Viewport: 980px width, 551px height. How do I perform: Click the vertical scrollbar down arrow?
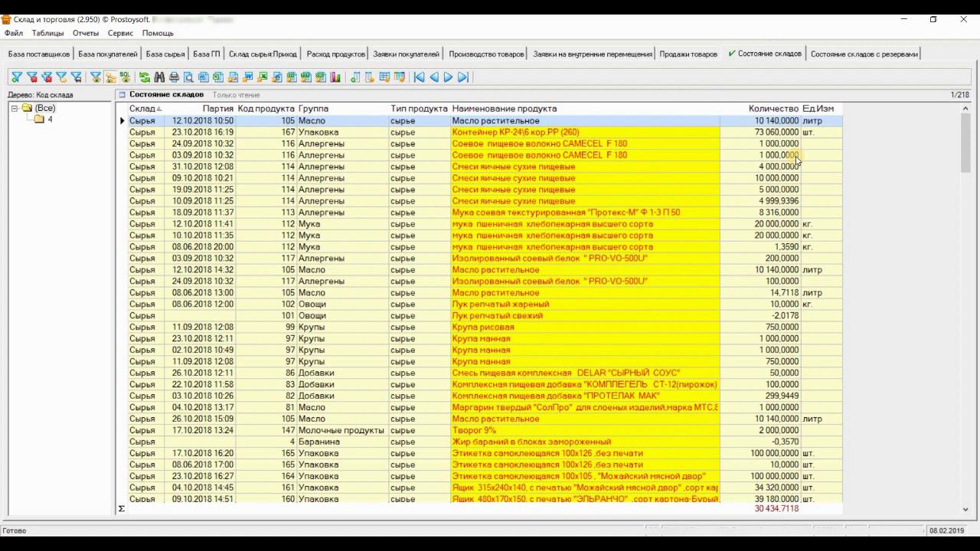965,509
